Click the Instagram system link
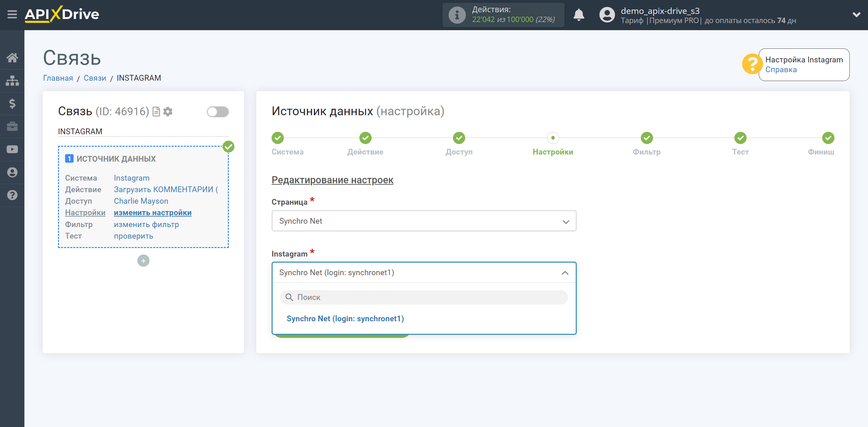The width and height of the screenshot is (868, 427). coord(132,178)
